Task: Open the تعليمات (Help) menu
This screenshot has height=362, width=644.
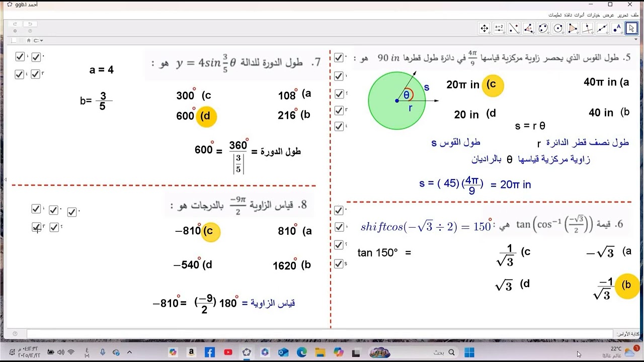Action: click(x=554, y=15)
